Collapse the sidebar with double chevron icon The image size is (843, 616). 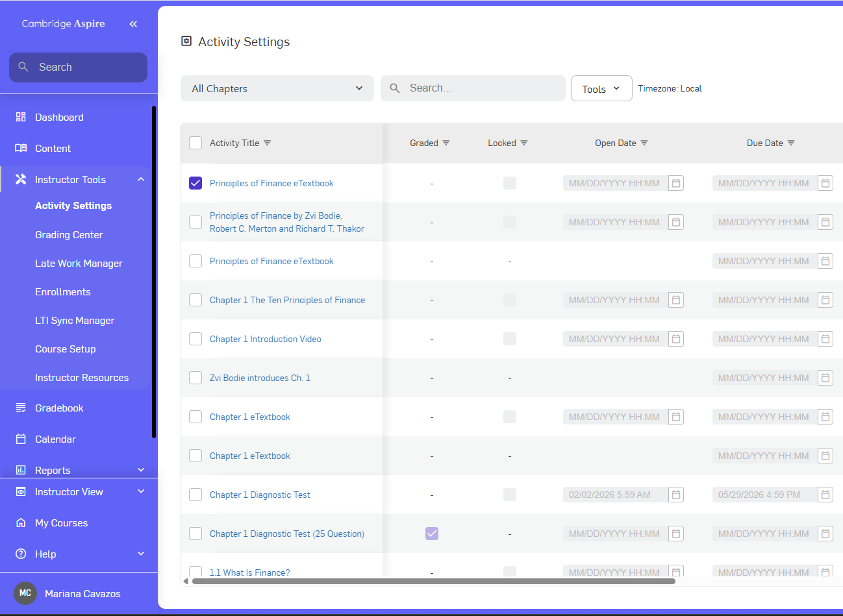tap(133, 24)
